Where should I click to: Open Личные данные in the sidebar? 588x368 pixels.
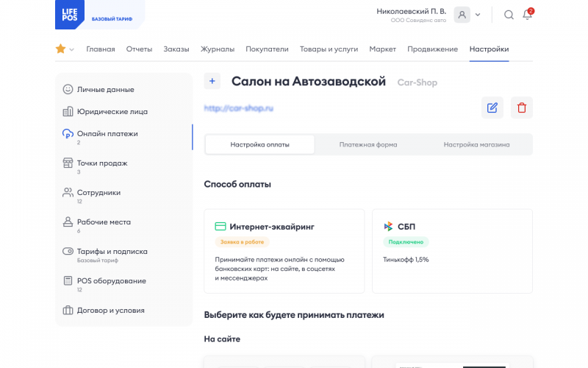click(x=105, y=90)
